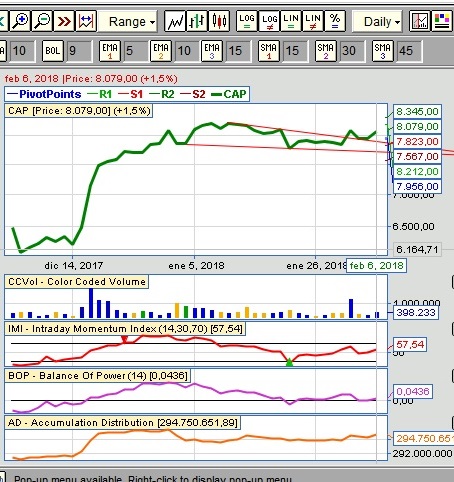
Task: Open the Daily period dropdown
Action: [x=377, y=22]
